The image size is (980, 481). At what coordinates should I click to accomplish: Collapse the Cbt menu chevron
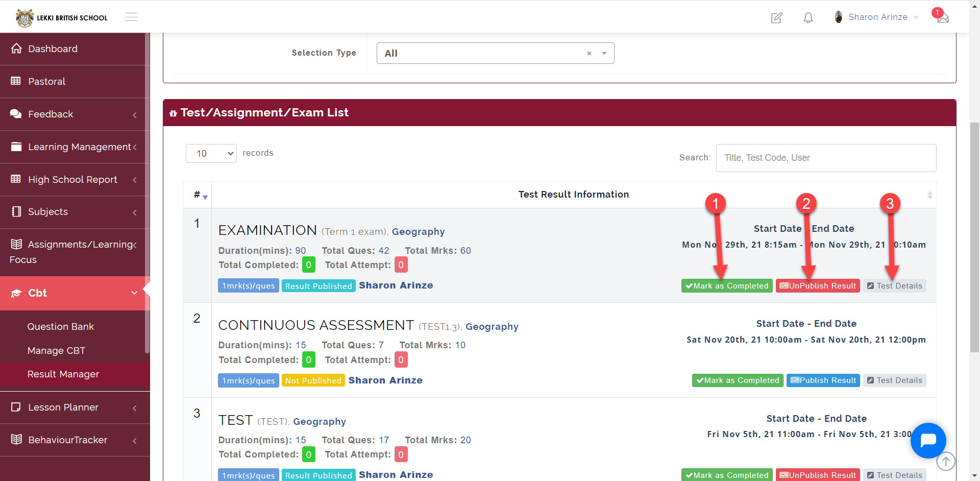click(x=134, y=293)
